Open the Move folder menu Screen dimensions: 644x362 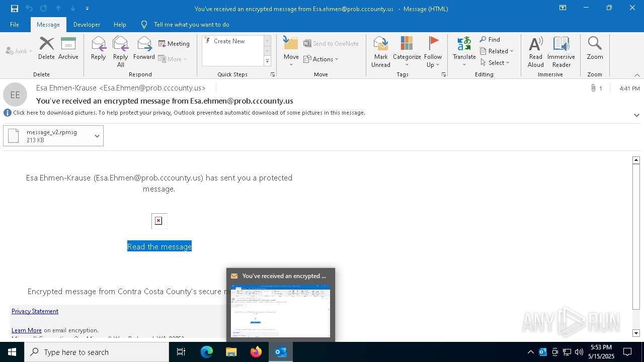pos(291,52)
